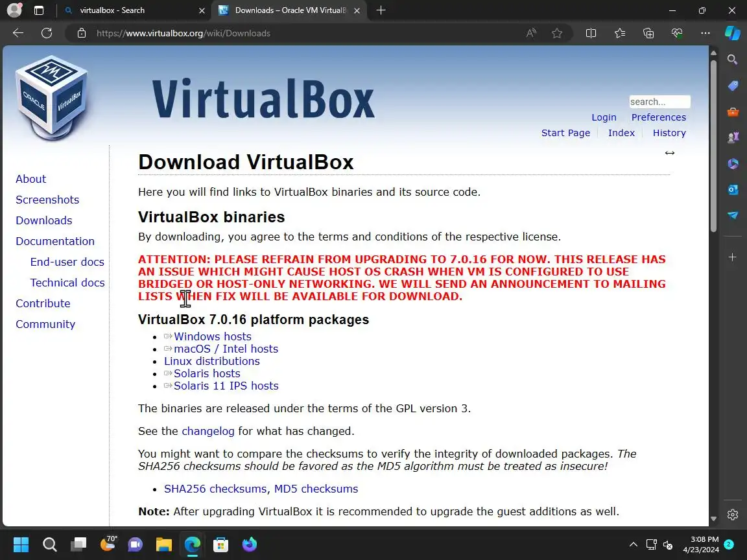Open the Login link

[x=604, y=117]
